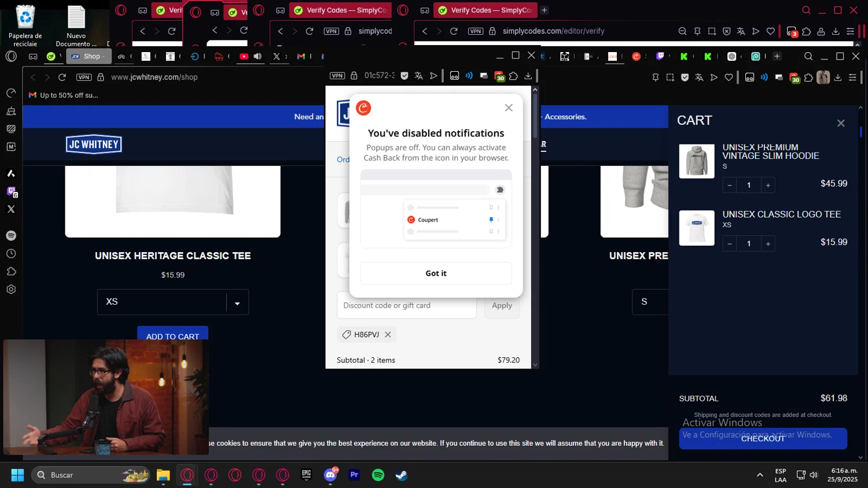The height and width of the screenshot is (488, 868).
Task: Apply the discount code
Action: 502,305
